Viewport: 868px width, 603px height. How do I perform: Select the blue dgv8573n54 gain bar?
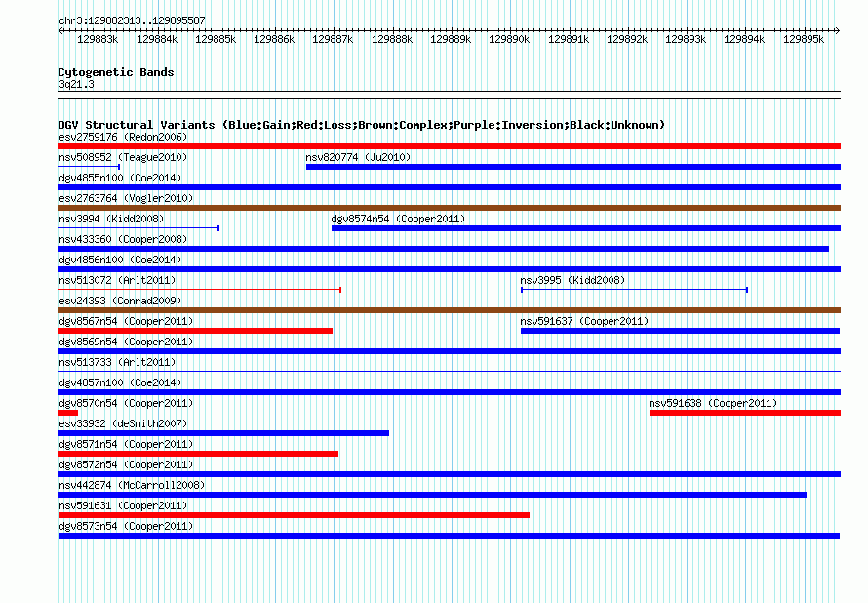point(449,536)
